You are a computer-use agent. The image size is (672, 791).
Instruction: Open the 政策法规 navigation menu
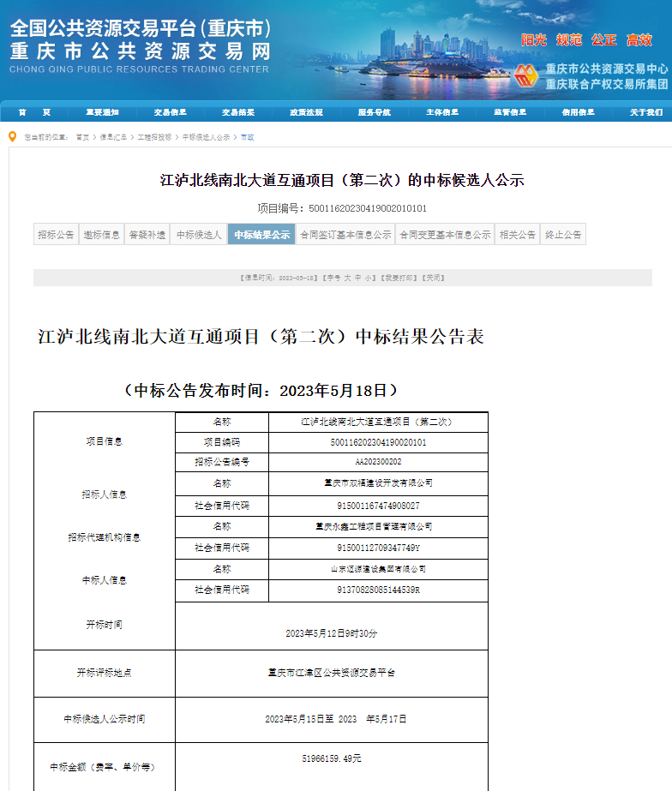pos(306,112)
